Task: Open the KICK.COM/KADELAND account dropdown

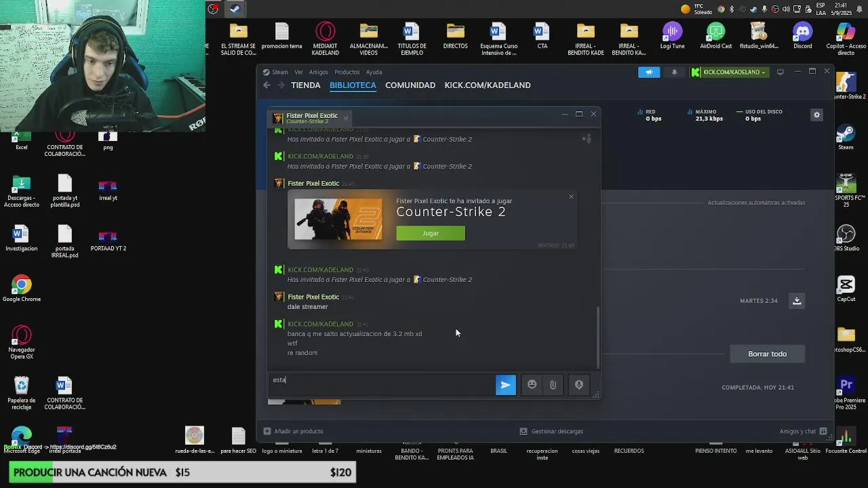Action: click(x=729, y=72)
